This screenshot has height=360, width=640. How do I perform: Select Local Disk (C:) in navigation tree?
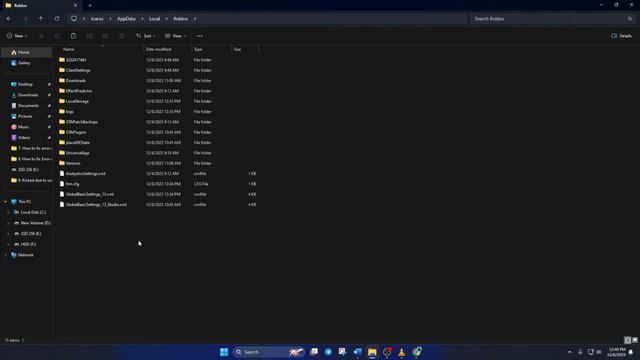(x=29, y=212)
